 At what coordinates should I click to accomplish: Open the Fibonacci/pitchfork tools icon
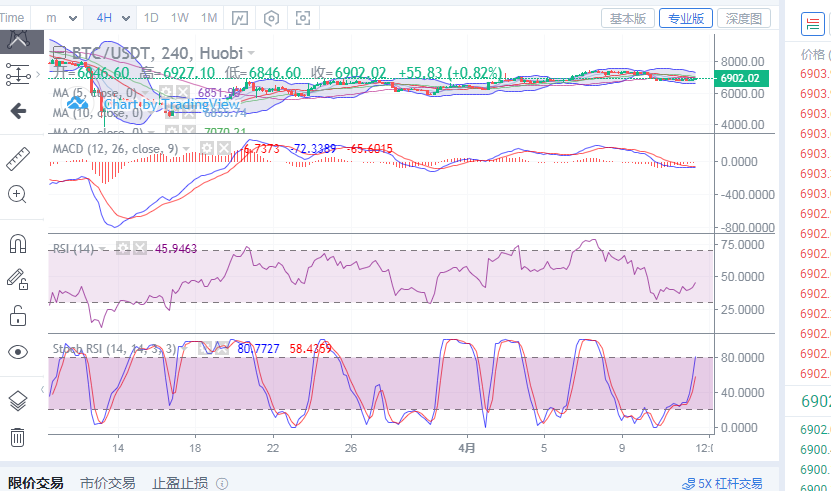[x=17, y=74]
